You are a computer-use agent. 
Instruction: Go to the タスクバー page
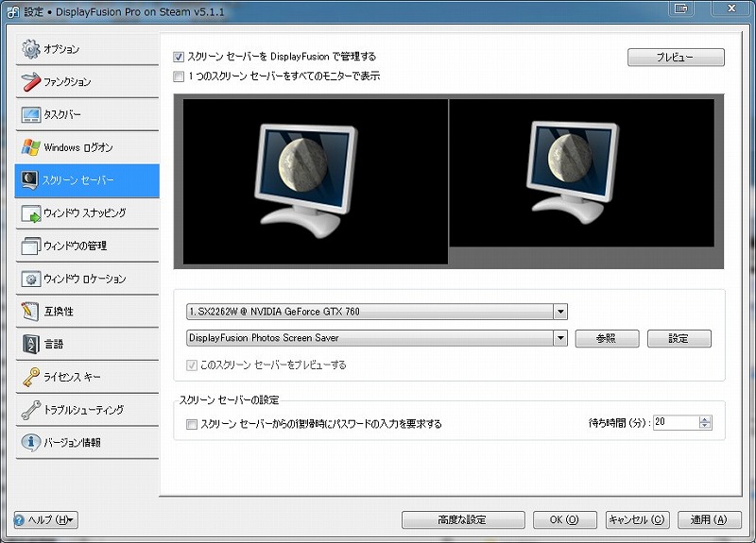tap(87, 114)
